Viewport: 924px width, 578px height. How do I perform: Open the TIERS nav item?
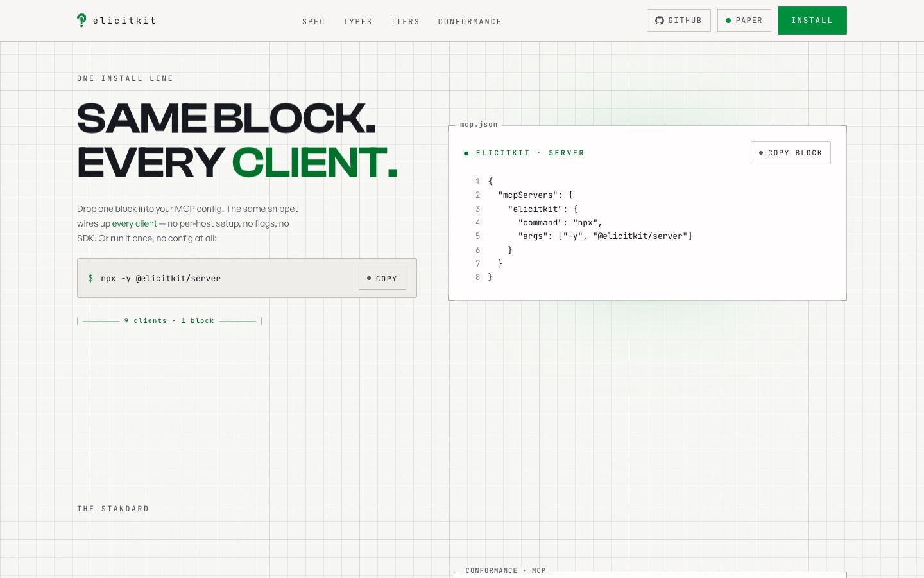click(x=406, y=22)
